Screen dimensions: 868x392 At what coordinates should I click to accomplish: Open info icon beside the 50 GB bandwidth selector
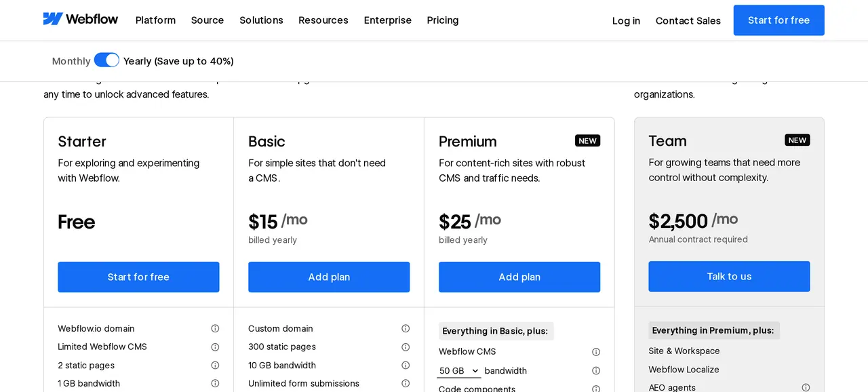(596, 371)
